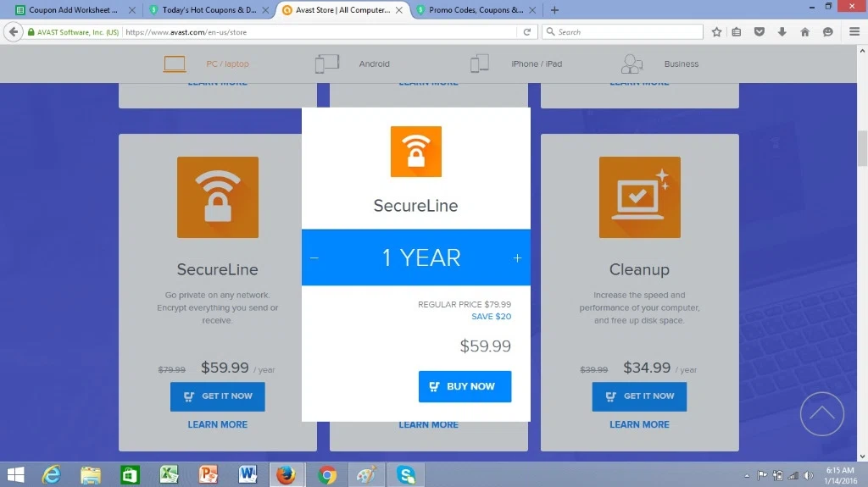Click the BUY NOW button
Screen dimensions: 868x487
point(465,386)
